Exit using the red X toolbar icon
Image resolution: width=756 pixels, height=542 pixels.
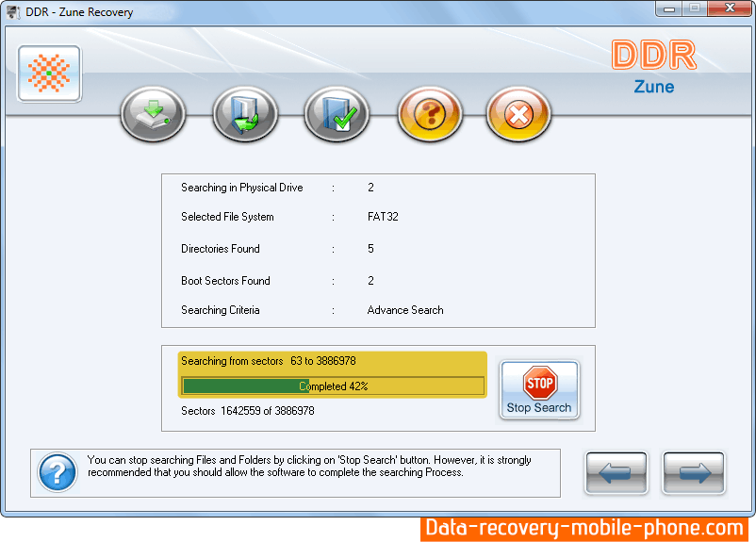[518, 115]
